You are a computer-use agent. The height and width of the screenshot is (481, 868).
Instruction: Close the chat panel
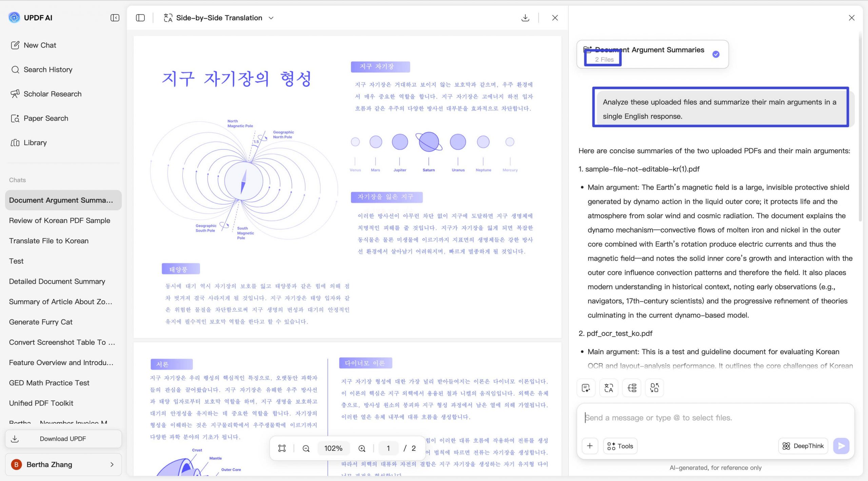pyautogui.click(x=852, y=18)
